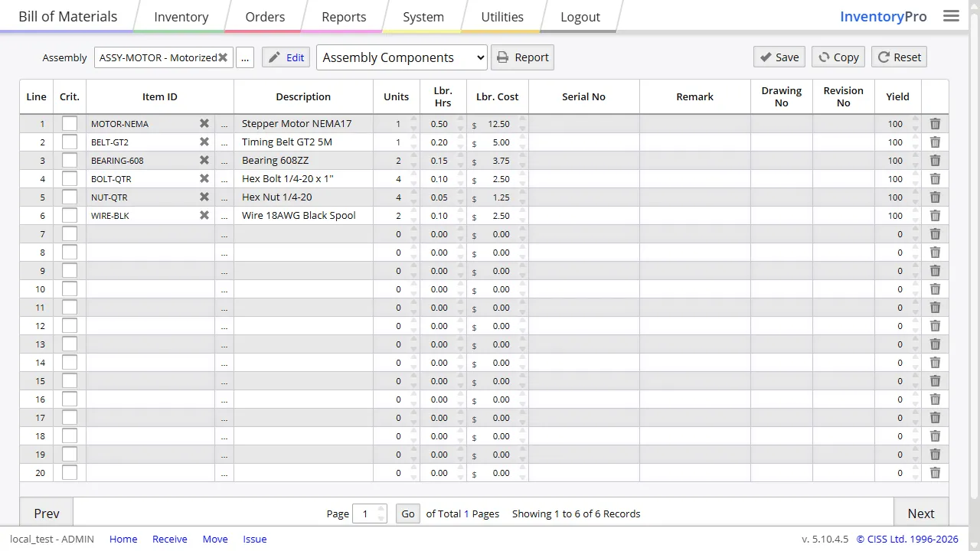The image size is (980, 551).
Task: Open item lookup for MOTOR-NEMA row
Action: tap(224, 124)
